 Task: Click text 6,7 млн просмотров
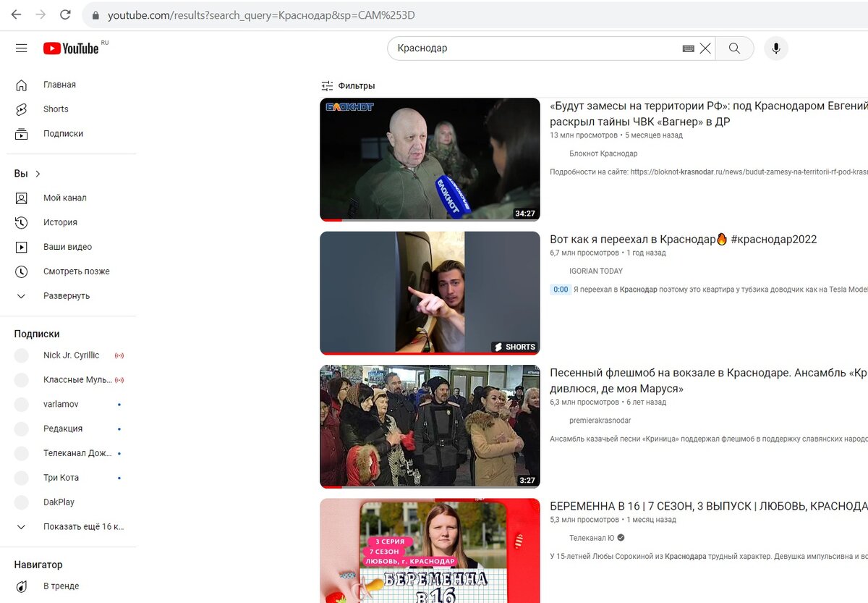584,253
